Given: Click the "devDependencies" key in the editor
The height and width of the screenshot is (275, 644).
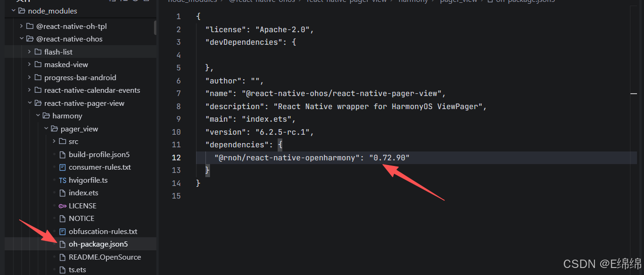Looking at the screenshot, I should pos(244,42).
